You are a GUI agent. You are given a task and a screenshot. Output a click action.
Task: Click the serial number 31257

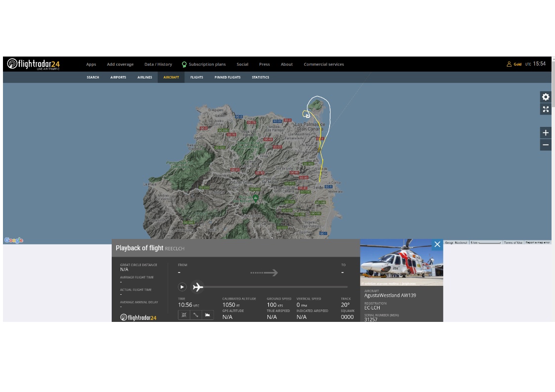pyautogui.click(x=371, y=319)
